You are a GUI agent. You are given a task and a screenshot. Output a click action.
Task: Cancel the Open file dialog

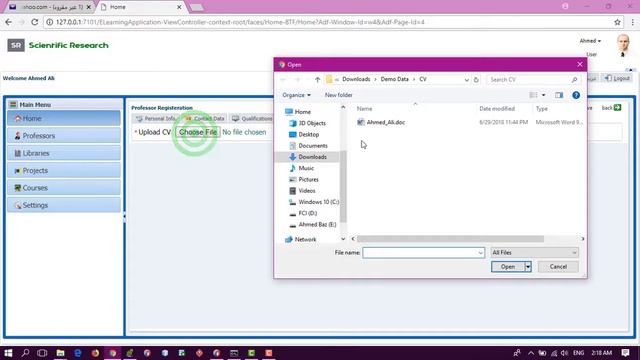pos(558,267)
